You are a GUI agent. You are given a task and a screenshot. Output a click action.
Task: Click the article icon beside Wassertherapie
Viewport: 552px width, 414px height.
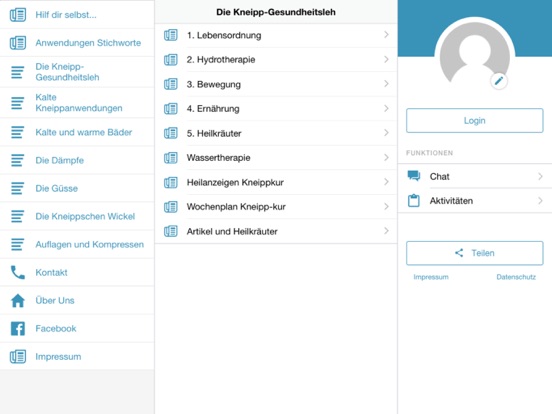[x=171, y=158]
